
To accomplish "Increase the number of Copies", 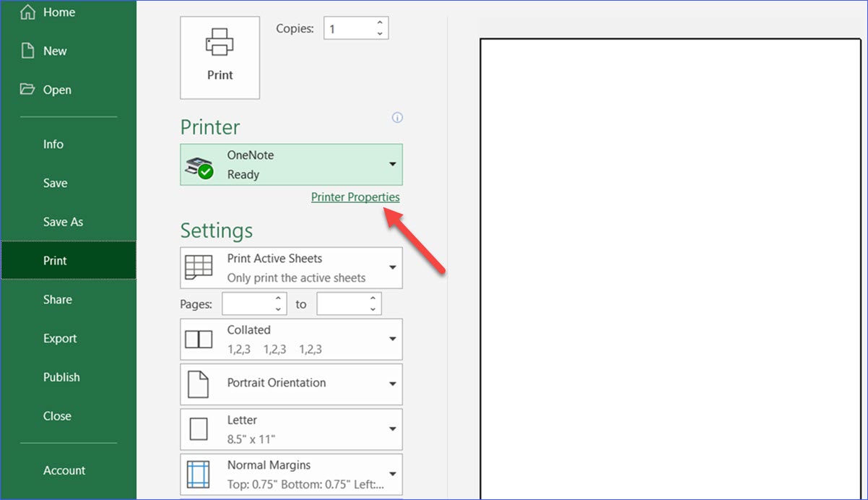I will coord(380,23).
